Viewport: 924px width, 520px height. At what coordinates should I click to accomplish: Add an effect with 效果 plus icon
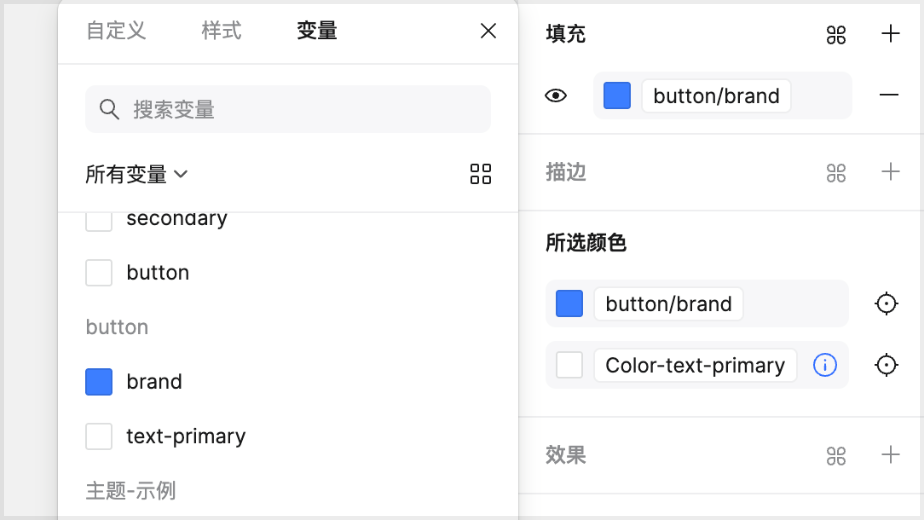click(x=890, y=455)
